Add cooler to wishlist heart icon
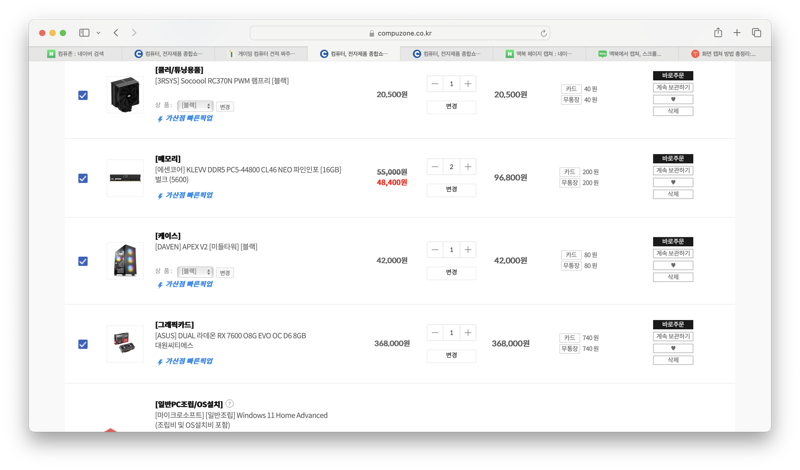Screen dimensions: 800x470 pos(673,100)
